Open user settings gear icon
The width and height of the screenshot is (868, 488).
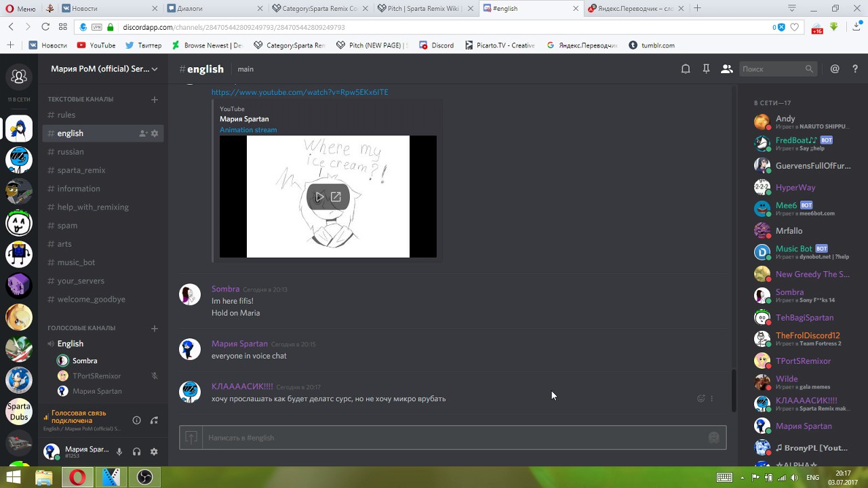click(154, 452)
